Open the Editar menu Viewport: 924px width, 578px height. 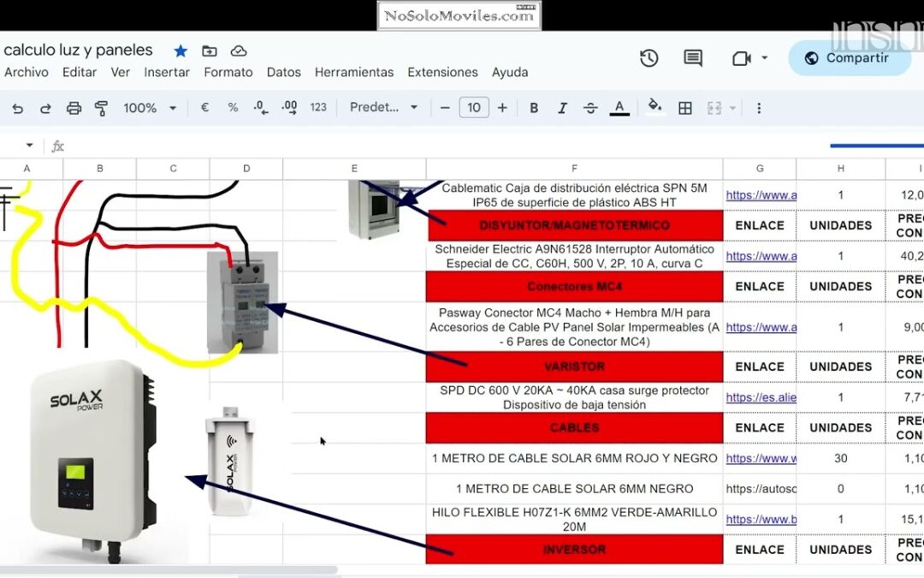(x=80, y=73)
